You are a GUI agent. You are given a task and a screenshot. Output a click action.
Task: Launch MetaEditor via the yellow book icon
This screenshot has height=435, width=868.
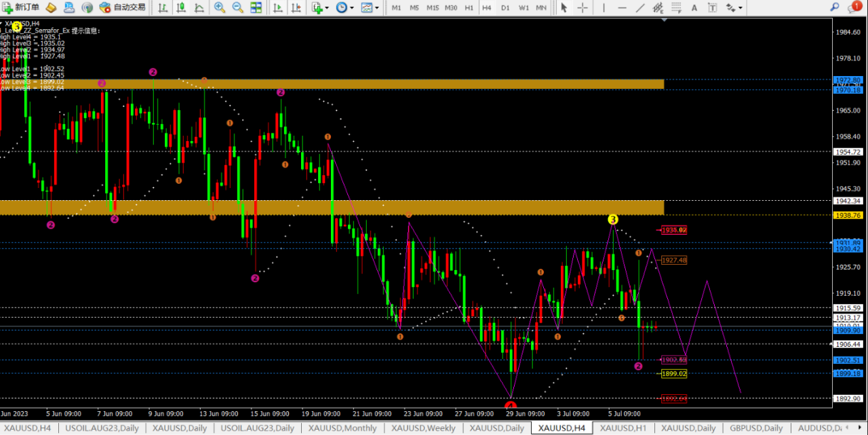[x=51, y=7]
